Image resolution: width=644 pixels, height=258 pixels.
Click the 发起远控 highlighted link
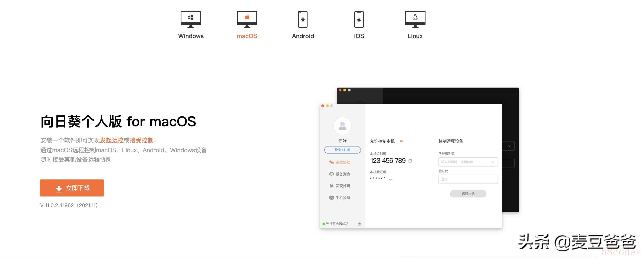click(112, 140)
